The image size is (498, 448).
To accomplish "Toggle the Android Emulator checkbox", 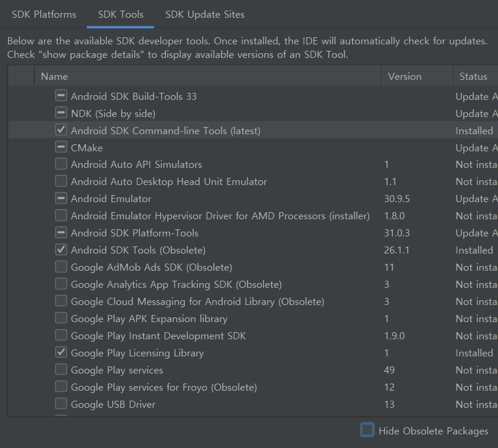I will [x=61, y=198].
